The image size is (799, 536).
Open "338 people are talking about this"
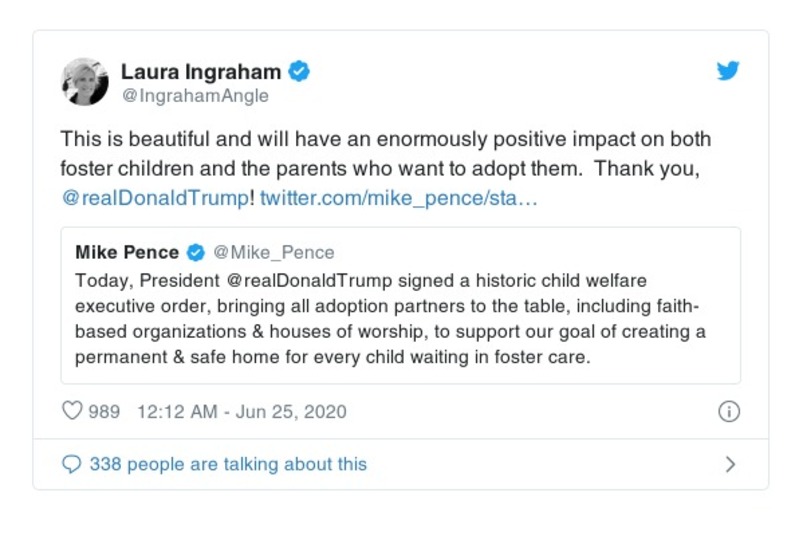point(228,464)
